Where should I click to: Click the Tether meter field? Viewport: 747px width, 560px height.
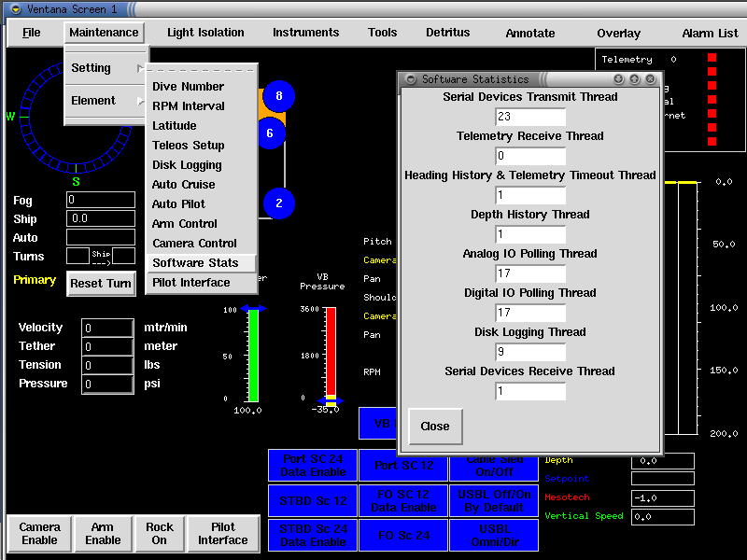(x=107, y=346)
